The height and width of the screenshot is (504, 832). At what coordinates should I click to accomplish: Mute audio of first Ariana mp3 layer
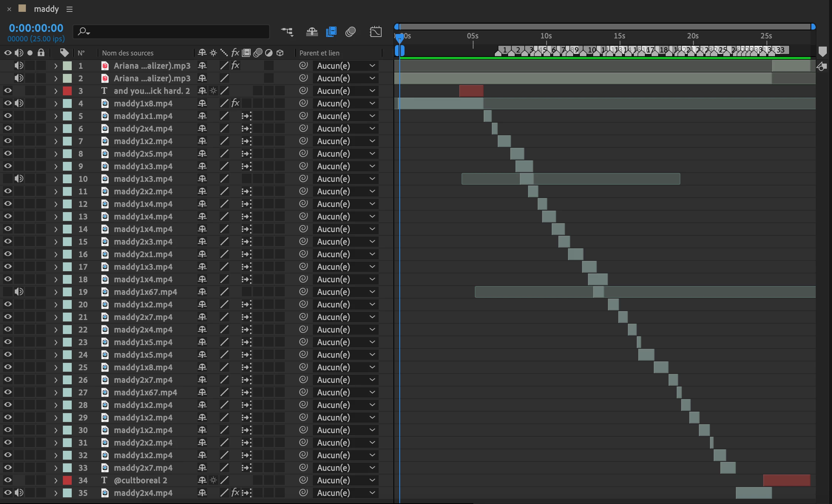pyautogui.click(x=18, y=65)
